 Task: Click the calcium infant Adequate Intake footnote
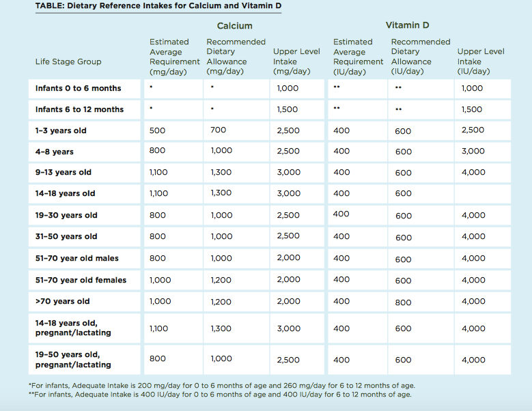click(222, 386)
